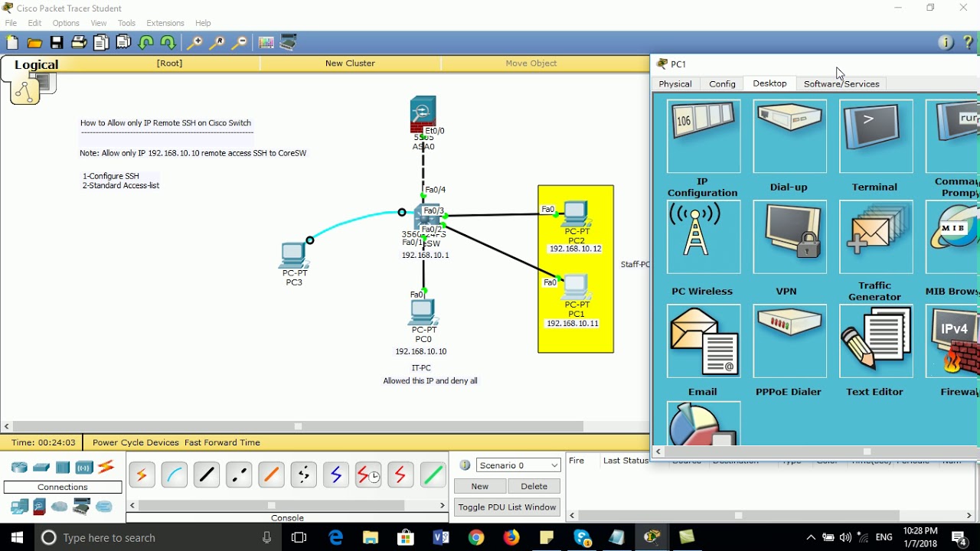Open the Extensions menu
Image resolution: width=980 pixels, height=551 pixels.
click(165, 23)
